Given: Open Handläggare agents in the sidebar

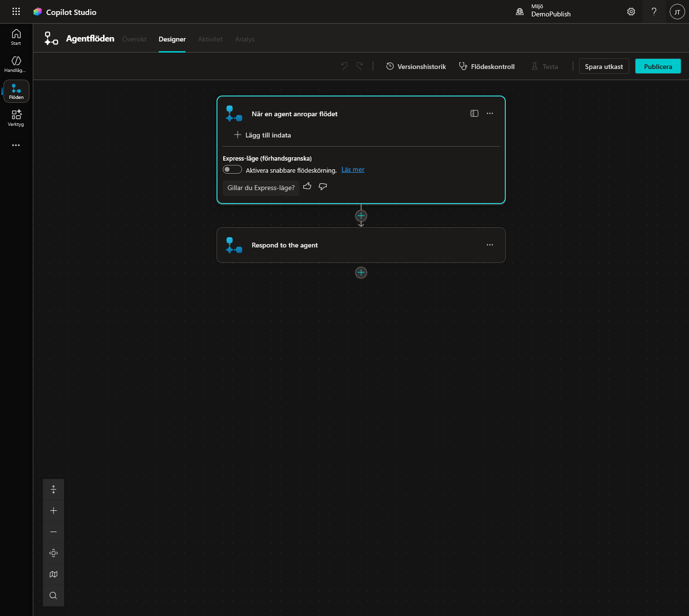Looking at the screenshot, I should coord(16,64).
